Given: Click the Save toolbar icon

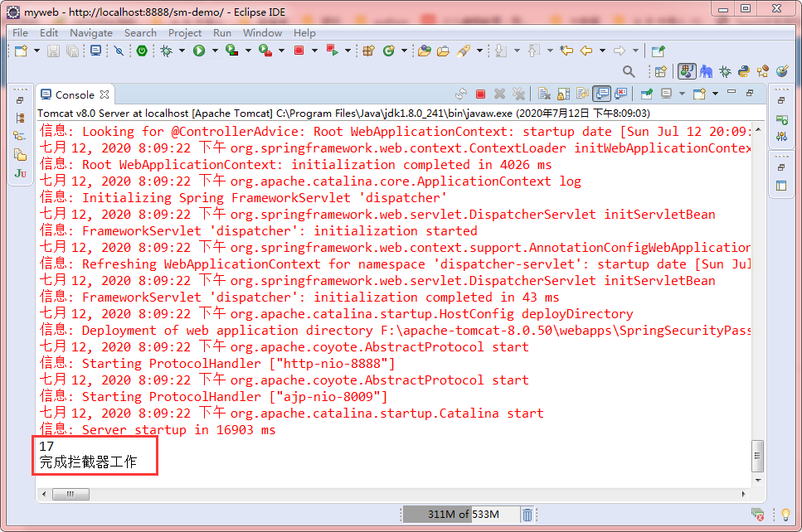Looking at the screenshot, I should point(53,51).
